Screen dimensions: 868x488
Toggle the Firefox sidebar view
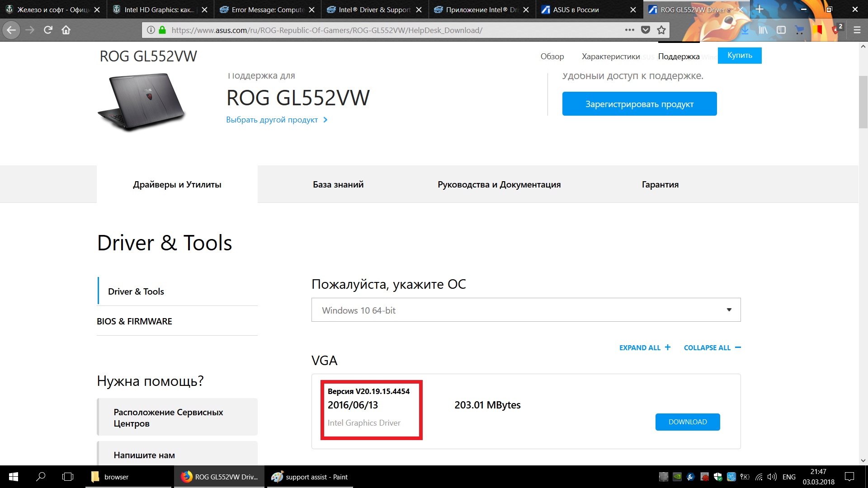(x=781, y=30)
